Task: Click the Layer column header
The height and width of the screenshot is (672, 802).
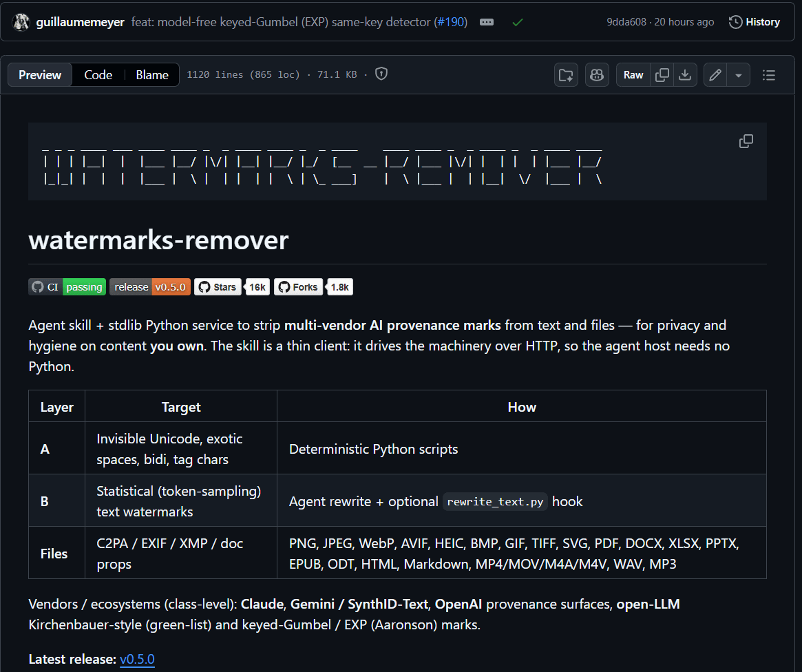Action: coord(56,407)
